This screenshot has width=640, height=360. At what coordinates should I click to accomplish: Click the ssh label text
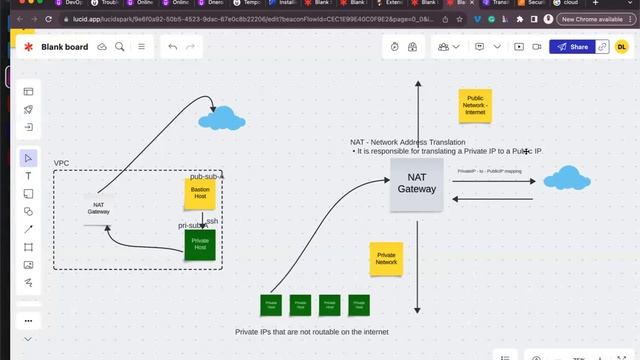[212, 221]
